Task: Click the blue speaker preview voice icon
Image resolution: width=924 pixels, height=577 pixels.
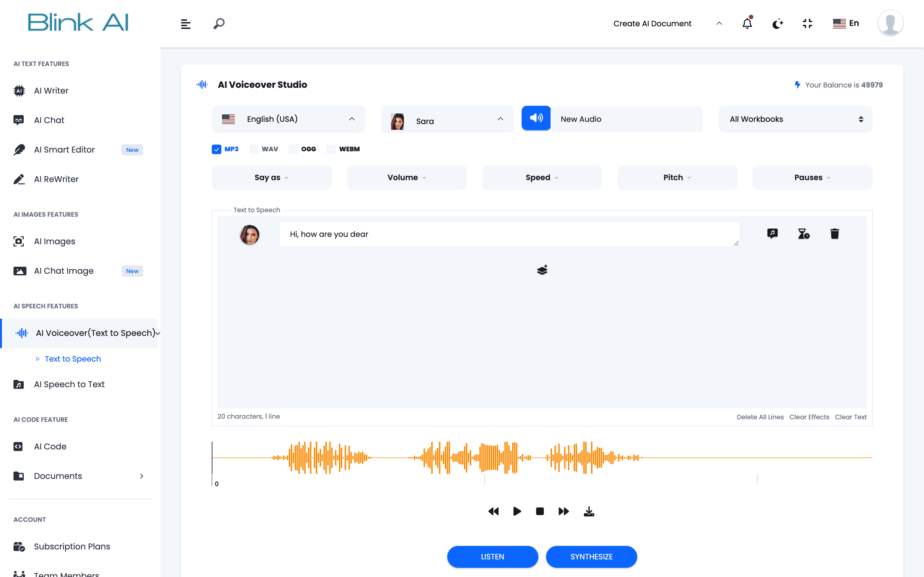Action: pyautogui.click(x=536, y=118)
